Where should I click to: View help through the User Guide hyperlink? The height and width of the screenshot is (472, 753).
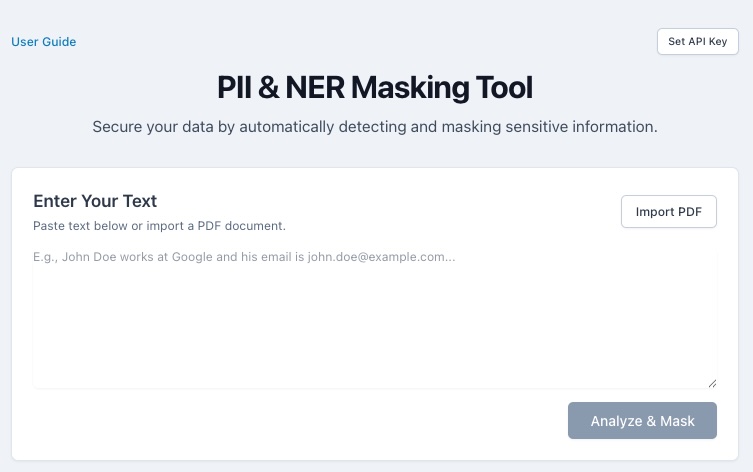pyautogui.click(x=44, y=42)
